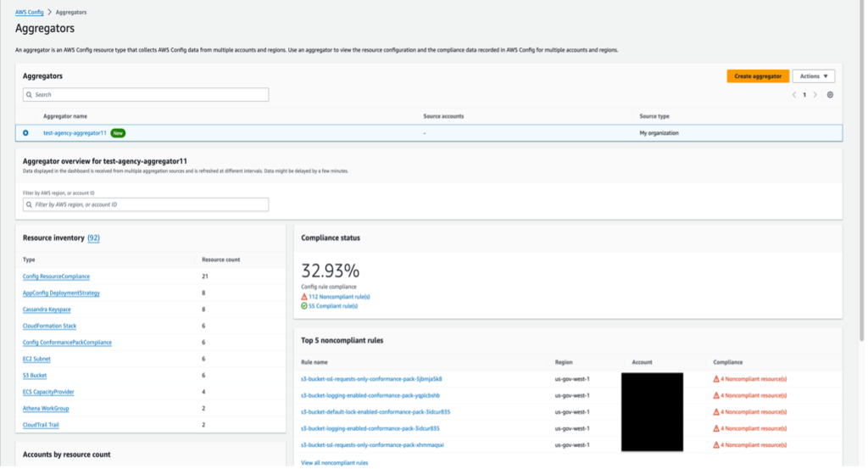Click the 32.93% compliance percentage
This screenshot has height=469, width=868.
point(331,271)
